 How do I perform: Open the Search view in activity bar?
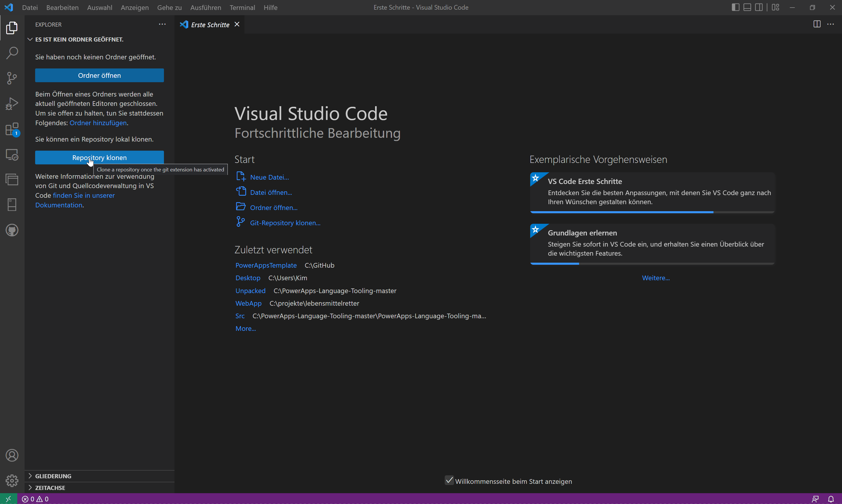[x=12, y=53]
